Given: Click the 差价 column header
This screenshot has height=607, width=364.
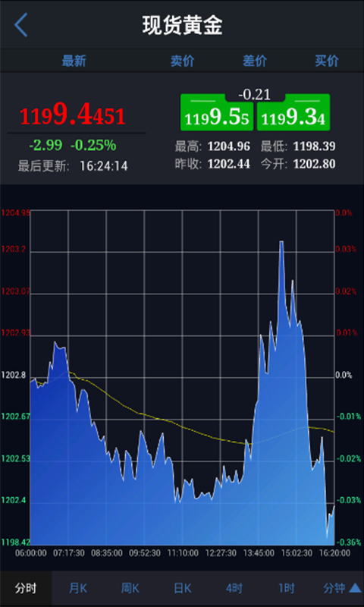Looking at the screenshot, I should pos(255,61).
